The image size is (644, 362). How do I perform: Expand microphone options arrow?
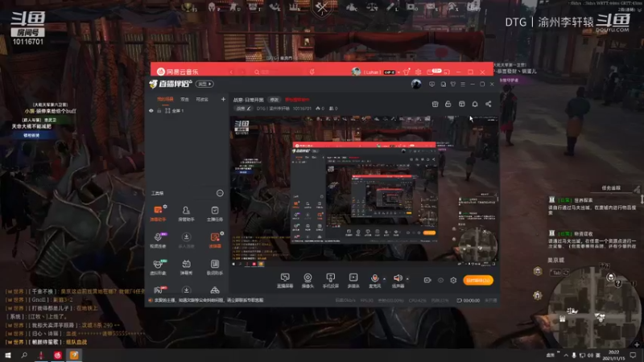(x=384, y=279)
